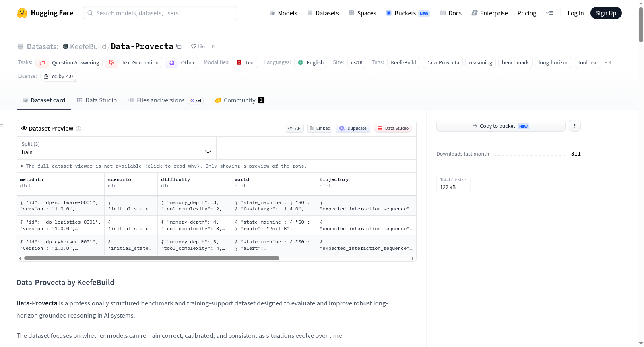Open the Pricing page

(x=527, y=13)
